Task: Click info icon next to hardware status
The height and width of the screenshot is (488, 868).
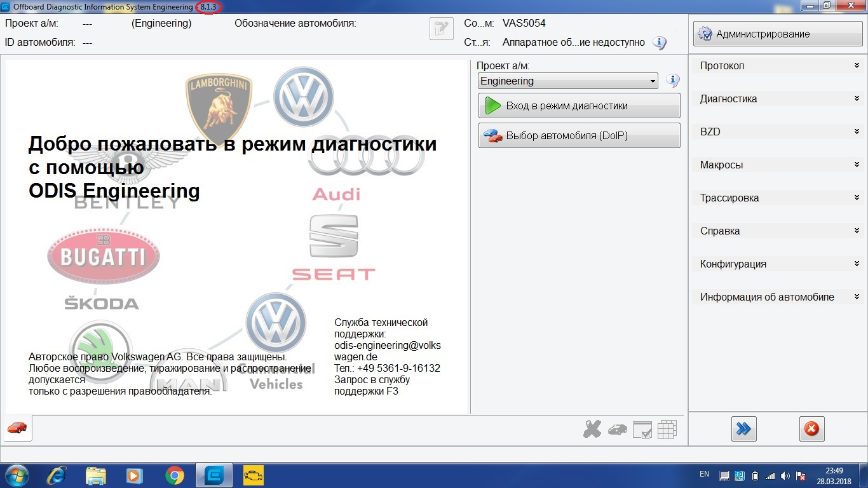Action: (x=660, y=43)
